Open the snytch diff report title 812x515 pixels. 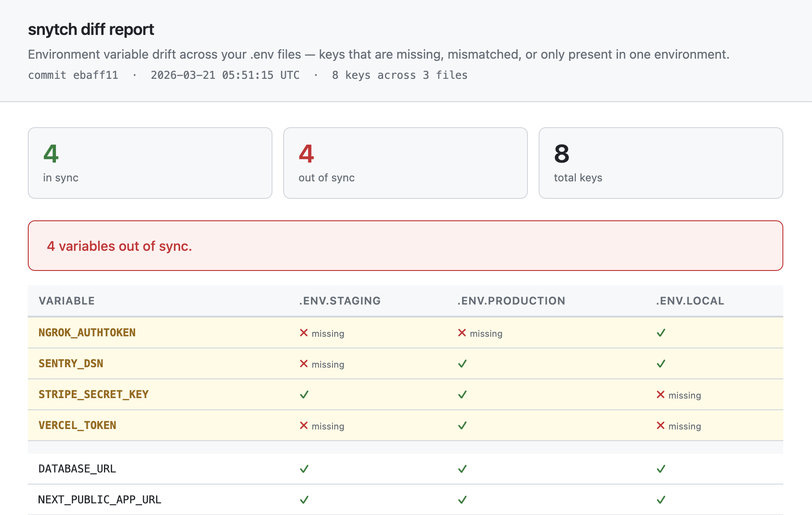pos(91,29)
